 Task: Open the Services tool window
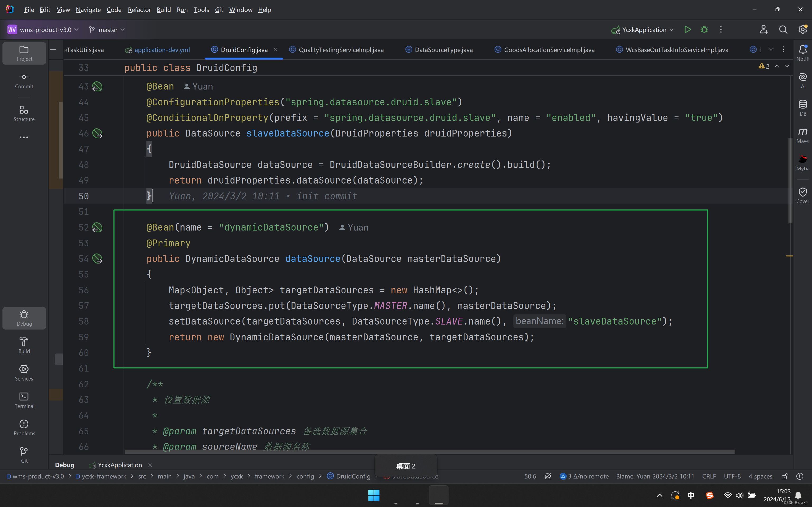point(24,373)
